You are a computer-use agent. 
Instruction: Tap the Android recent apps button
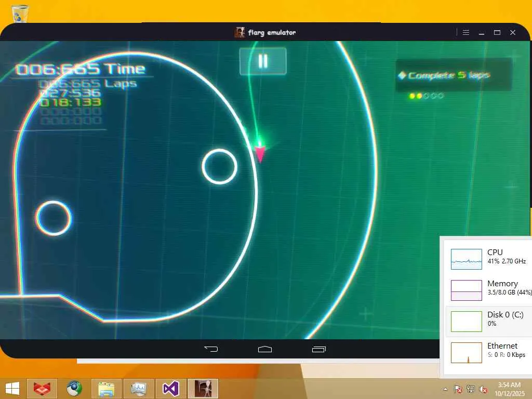coord(319,349)
